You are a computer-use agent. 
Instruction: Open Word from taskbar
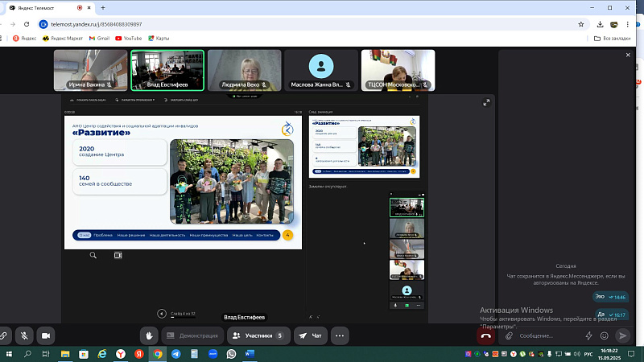(x=250, y=354)
